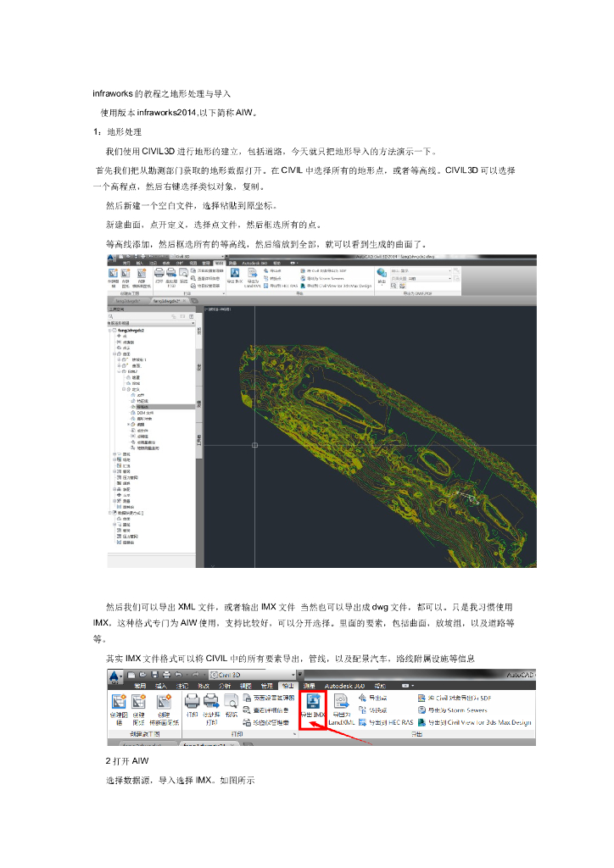The width and height of the screenshot is (614, 868).
Task: Switch to Autodesk 360 tab in enlarged ribbon
Action: pos(344,686)
